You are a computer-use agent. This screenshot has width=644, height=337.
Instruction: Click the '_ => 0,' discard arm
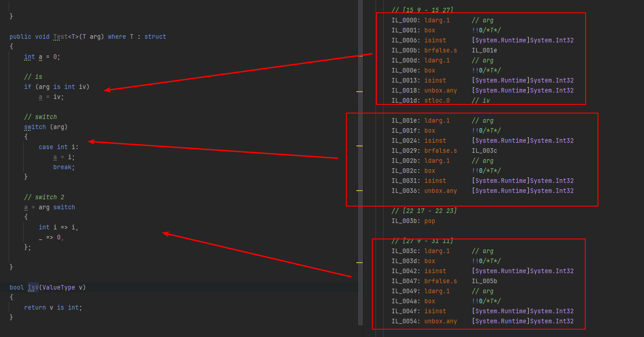click(x=51, y=237)
